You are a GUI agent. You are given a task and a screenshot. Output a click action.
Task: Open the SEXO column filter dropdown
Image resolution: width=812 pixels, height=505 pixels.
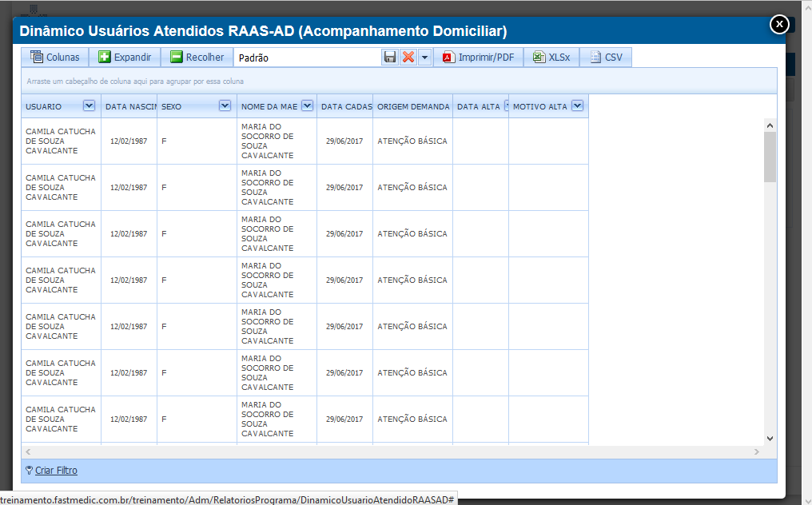click(225, 105)
